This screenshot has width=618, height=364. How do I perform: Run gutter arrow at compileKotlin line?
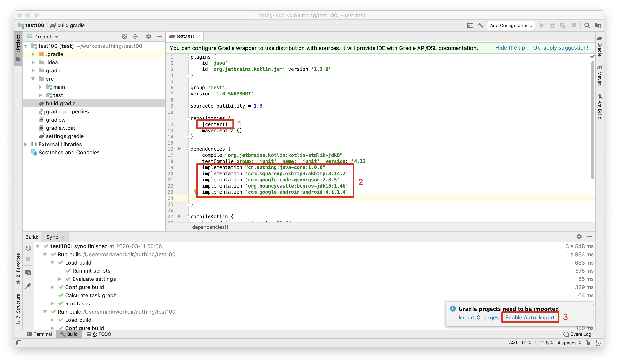(179, 216)
